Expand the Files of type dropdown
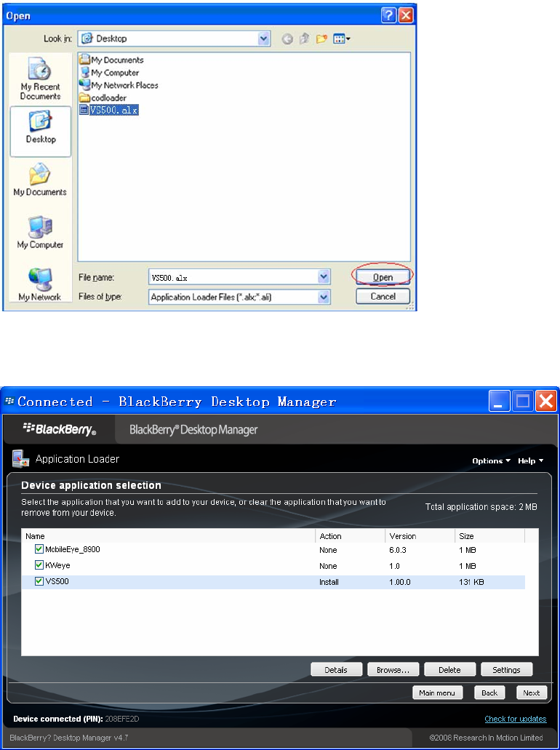Image resolution: width=560 pixels, height=750 pixels. click(x=324, y=297)
